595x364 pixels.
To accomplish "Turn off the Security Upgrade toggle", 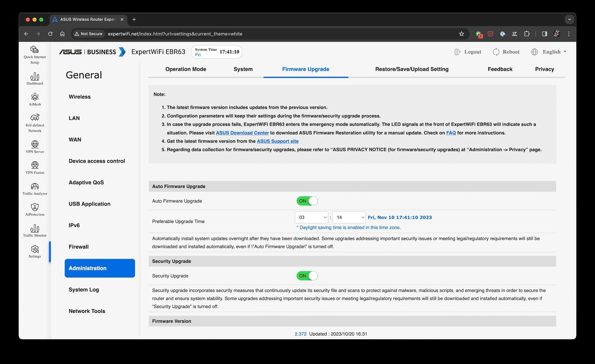I will tap(307, 276).
